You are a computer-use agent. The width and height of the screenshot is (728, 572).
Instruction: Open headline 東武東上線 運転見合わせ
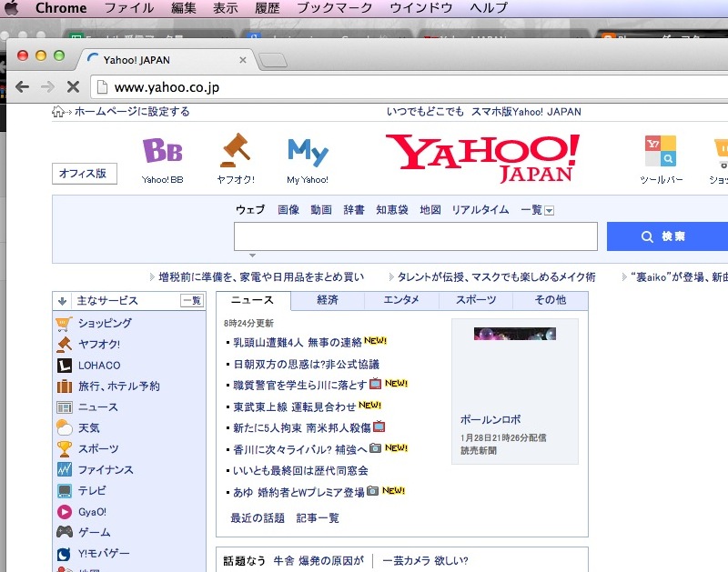294,406
